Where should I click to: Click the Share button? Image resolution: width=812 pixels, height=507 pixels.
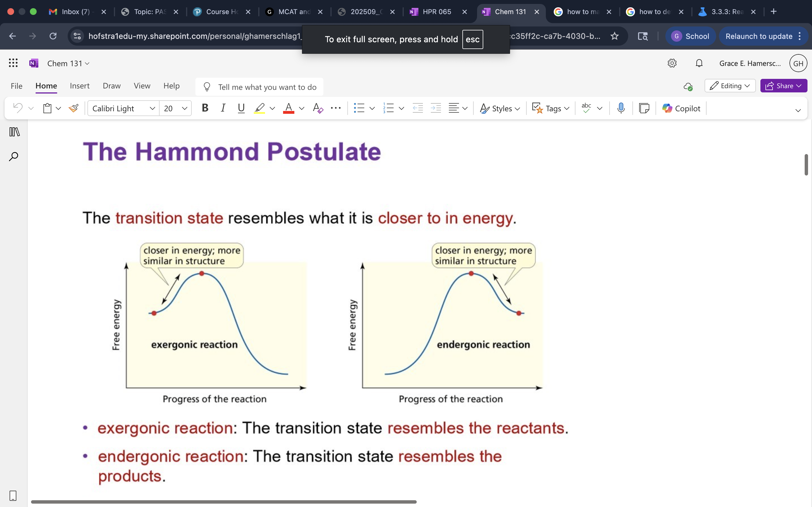pyautogui.click(x=784, y=86)
